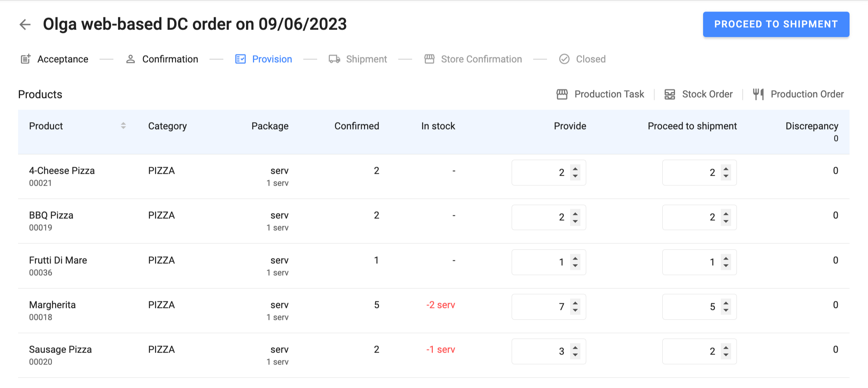Viewport: 868px width, 388px height.
Task: Click the Closed checkmark circle icon
Action: coord(564,59)
